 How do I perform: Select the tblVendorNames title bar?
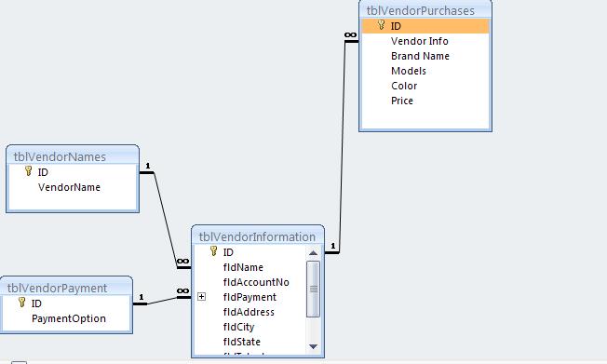point(73,156)
